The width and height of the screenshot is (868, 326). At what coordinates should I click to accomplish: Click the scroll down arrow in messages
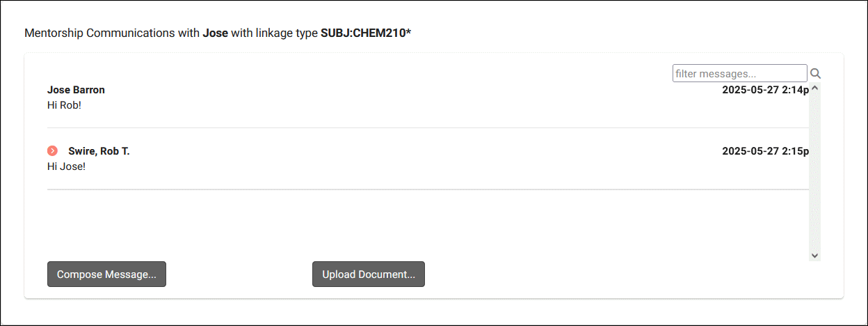tap(815, 256)
